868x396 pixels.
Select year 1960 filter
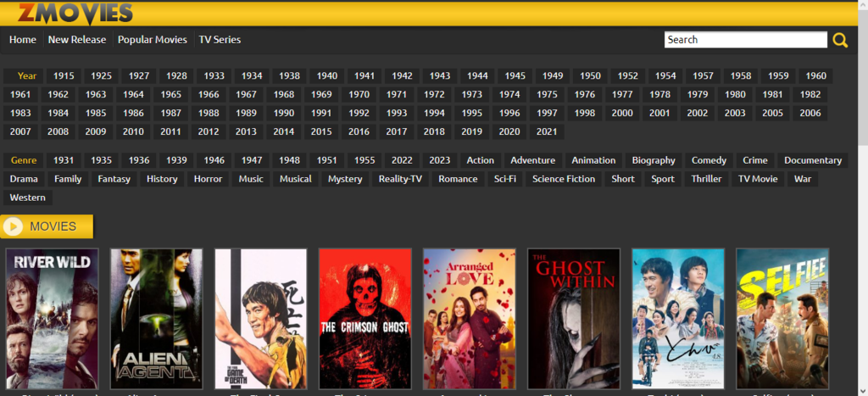(816, 75)
